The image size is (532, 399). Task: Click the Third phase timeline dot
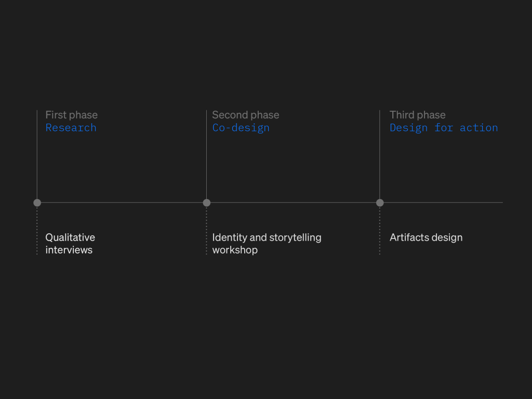380,203
